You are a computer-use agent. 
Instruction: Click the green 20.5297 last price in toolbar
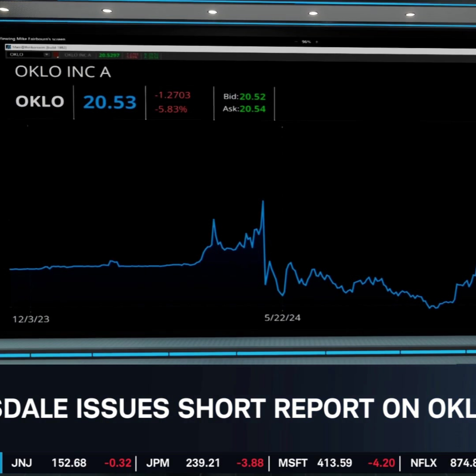point(109,55)
